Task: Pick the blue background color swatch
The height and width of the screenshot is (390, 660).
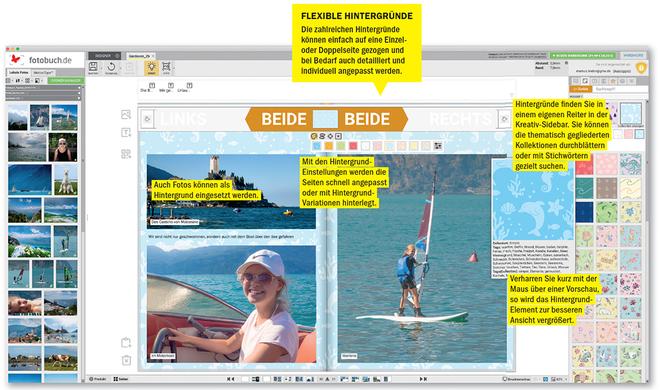Action: (317, 146)
